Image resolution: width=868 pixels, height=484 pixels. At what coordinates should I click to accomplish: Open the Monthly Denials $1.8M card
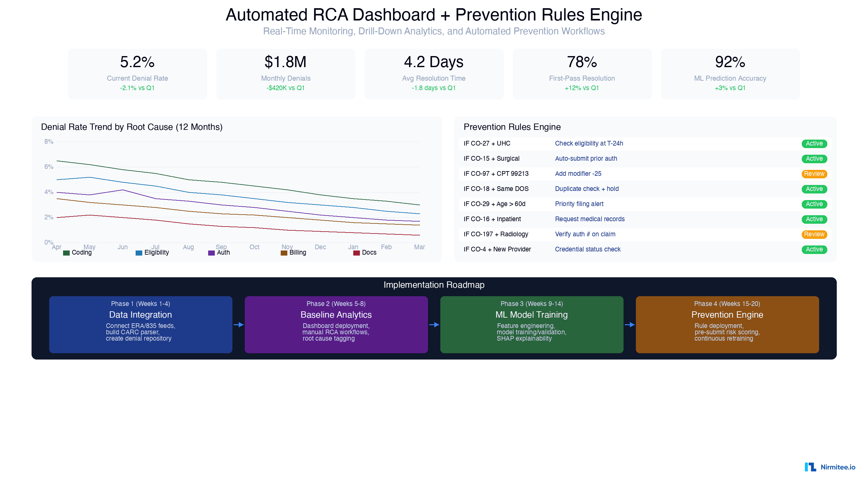(x=286, y=74)
